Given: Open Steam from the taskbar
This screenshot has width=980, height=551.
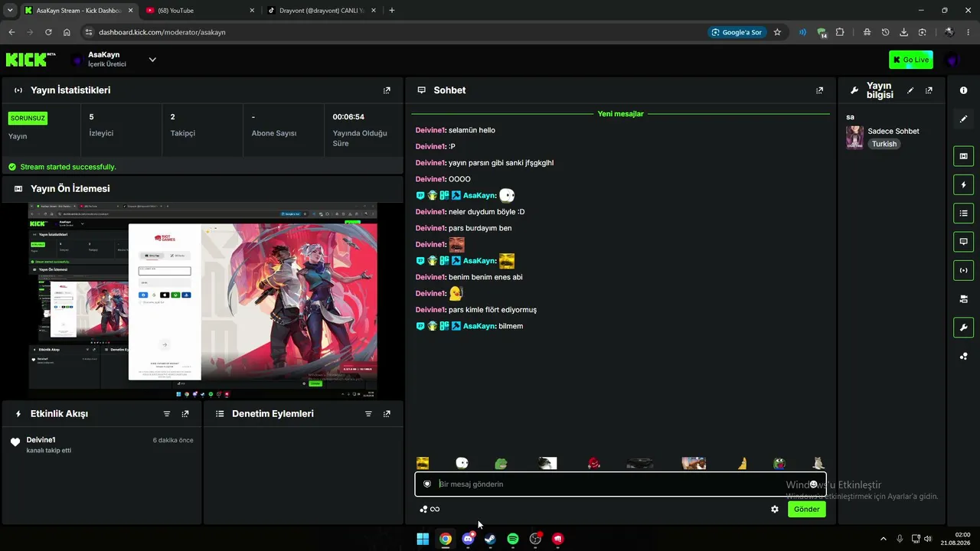Looking at the screenshot, I should point(490,539).
